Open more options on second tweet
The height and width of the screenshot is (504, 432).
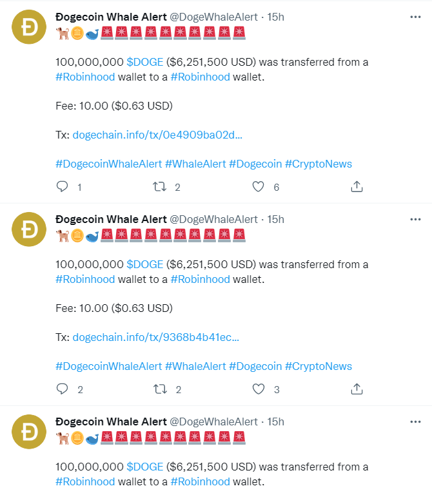[415, 220]
